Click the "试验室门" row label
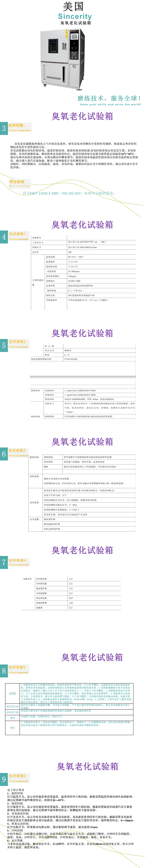 (49, 403)
